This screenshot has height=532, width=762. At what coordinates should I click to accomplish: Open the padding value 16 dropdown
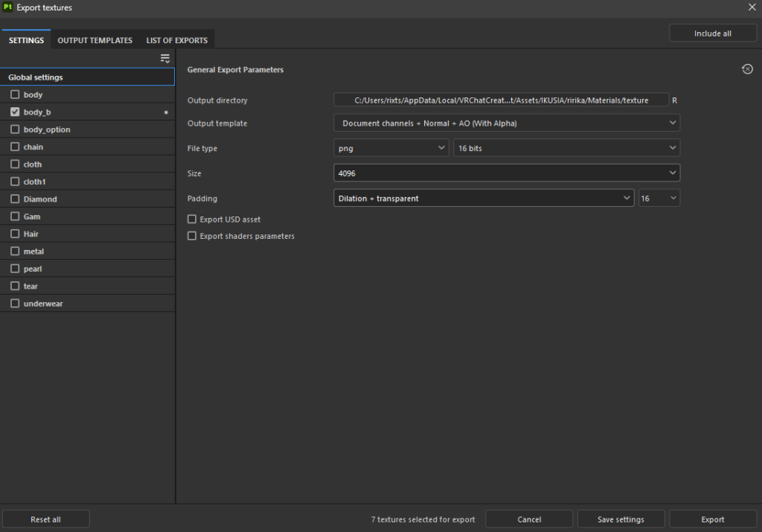tap(659, 198)
